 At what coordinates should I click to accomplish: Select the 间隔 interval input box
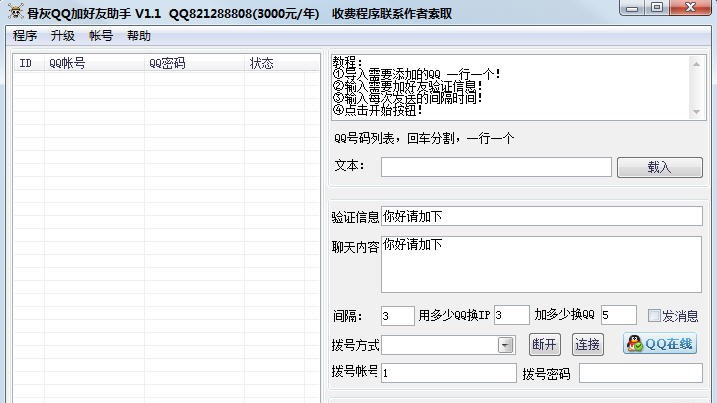pos(397,316)
